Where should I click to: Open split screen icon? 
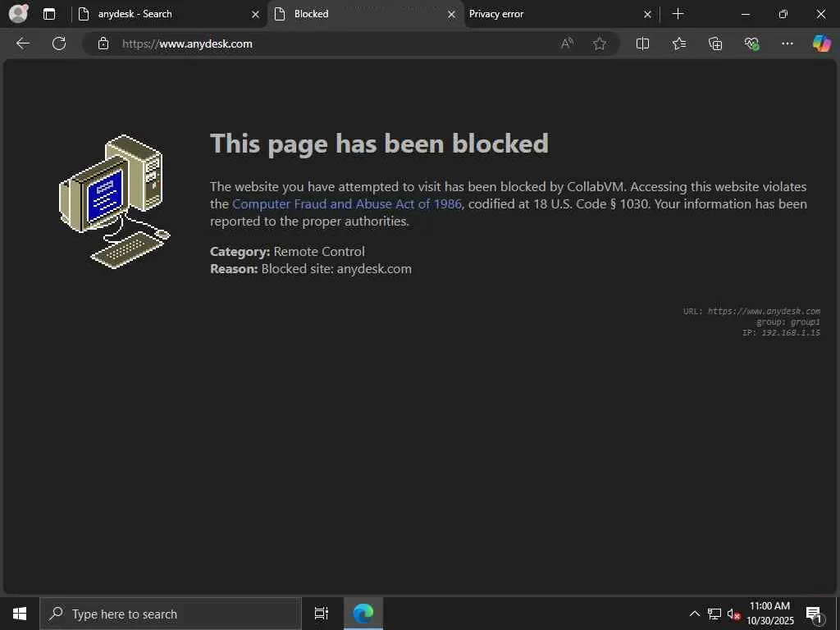[x=642, y=43]
